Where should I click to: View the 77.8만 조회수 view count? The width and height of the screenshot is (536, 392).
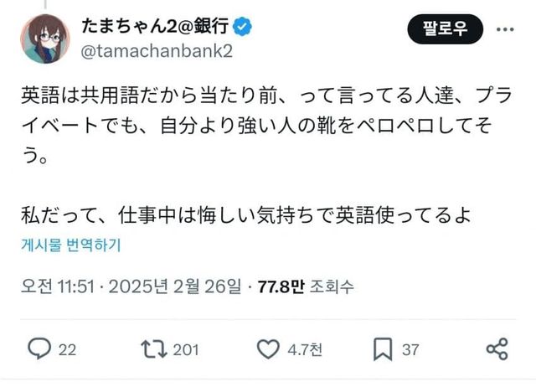(306, 286)
